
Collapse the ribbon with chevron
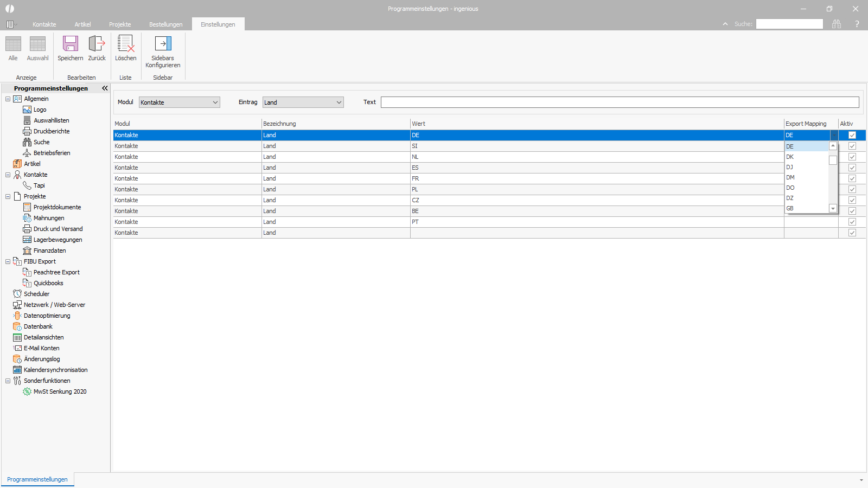[x=725, y=24]
